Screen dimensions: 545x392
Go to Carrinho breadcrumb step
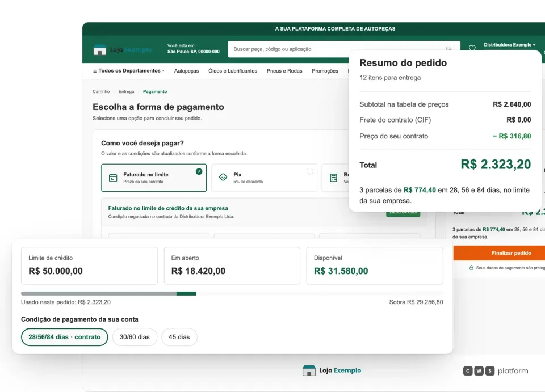tap(101, 92)
